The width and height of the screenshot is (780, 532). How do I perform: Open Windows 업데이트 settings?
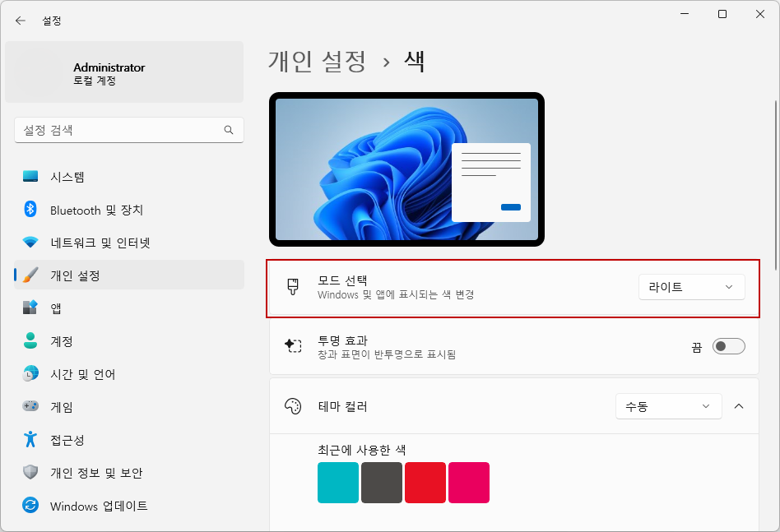pos(129,505)
